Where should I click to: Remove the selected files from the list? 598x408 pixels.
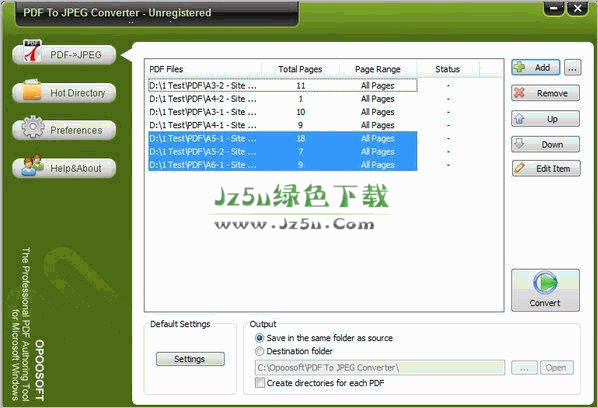point(545,93)
